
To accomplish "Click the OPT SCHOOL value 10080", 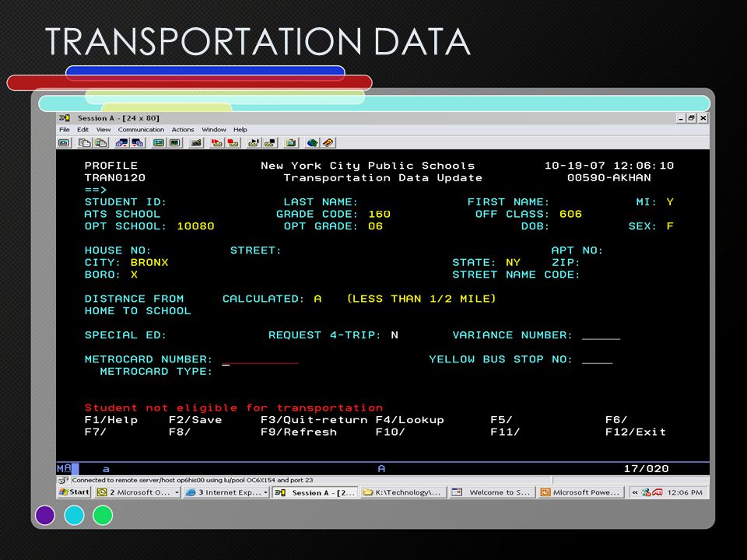I will 196,226.
